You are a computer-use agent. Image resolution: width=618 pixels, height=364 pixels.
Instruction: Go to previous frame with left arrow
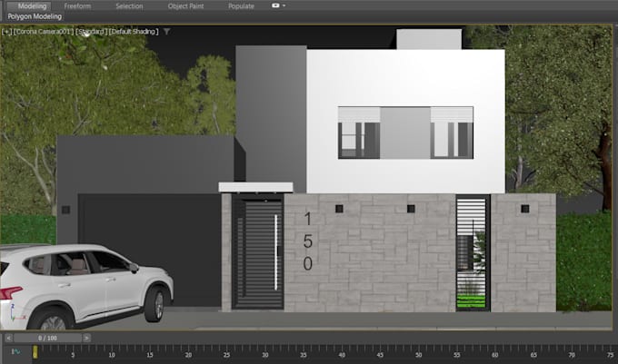[9, 338]
